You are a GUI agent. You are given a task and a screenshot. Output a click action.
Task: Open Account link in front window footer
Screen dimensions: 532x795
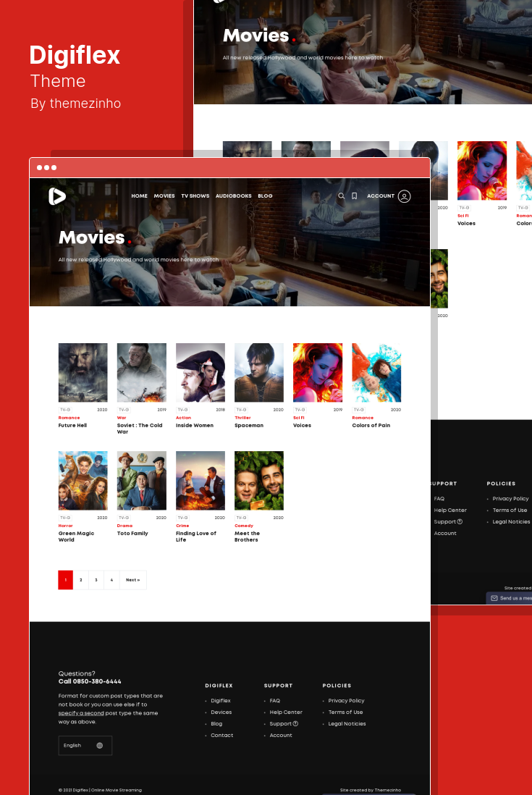click(x=281, y=735)
